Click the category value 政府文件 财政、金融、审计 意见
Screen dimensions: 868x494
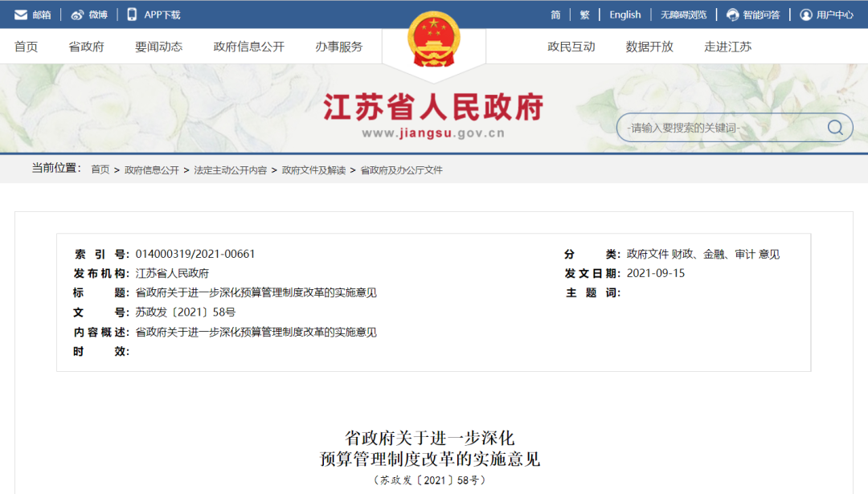(703, 254)
